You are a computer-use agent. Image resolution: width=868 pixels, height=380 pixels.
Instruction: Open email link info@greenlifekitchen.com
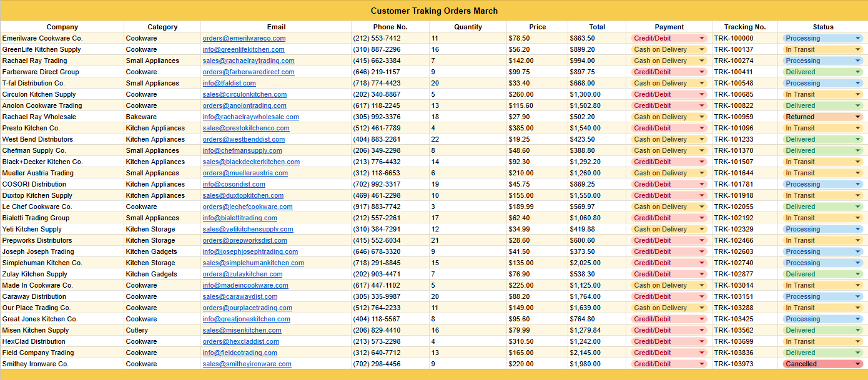(244, 49)
